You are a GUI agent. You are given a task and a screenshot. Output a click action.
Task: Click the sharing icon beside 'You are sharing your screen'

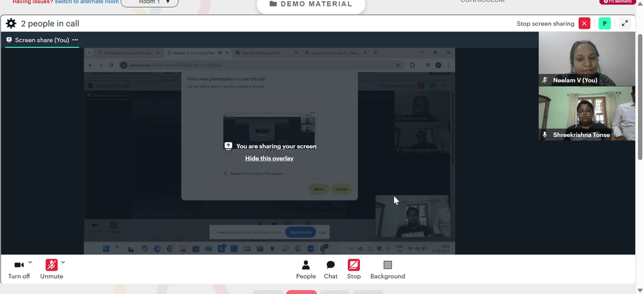[229, 146]
